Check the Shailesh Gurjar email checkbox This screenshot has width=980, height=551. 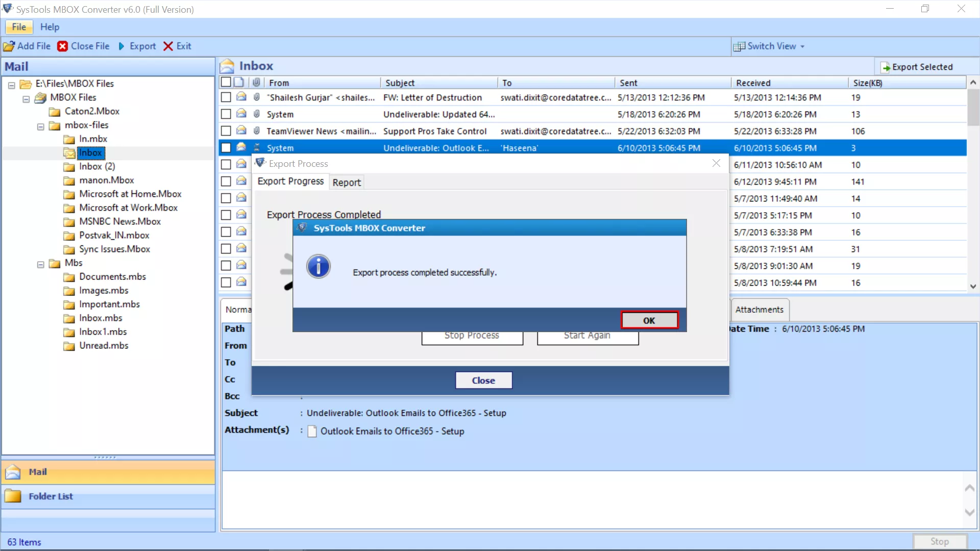(x=226, y=97)
